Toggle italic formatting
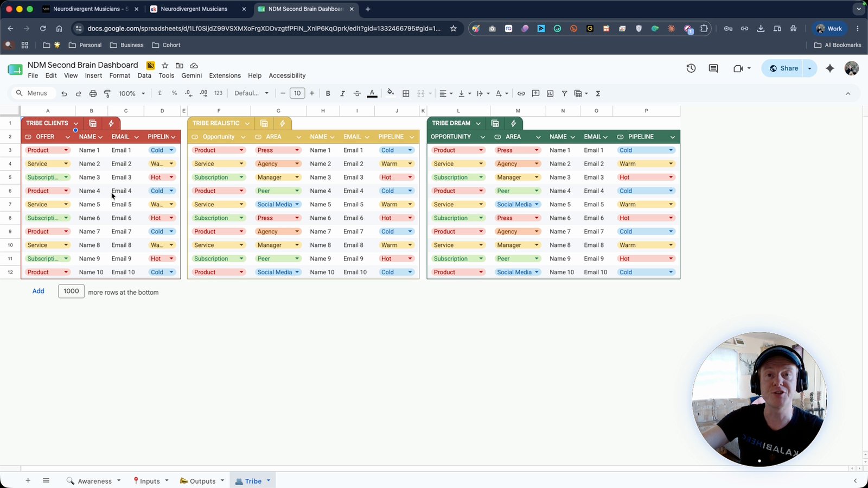 [342, 93]
